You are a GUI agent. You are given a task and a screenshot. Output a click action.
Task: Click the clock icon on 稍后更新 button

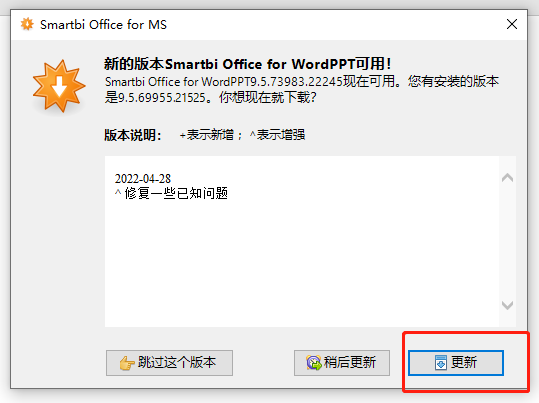pos(314,363)
